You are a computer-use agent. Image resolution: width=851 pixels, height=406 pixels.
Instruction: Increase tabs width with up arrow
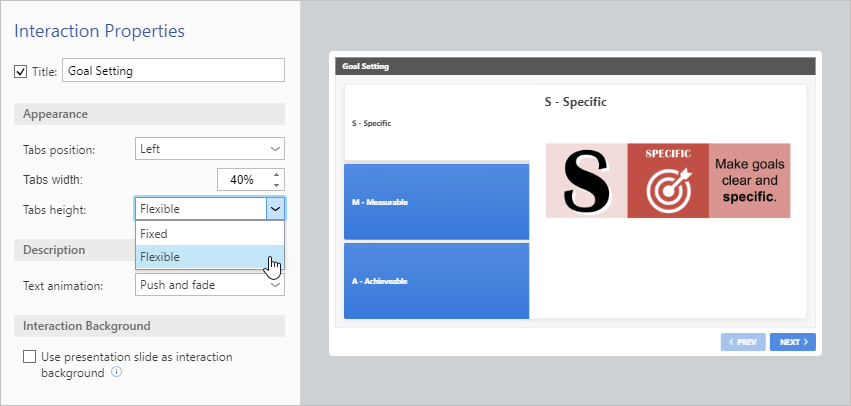277,174
